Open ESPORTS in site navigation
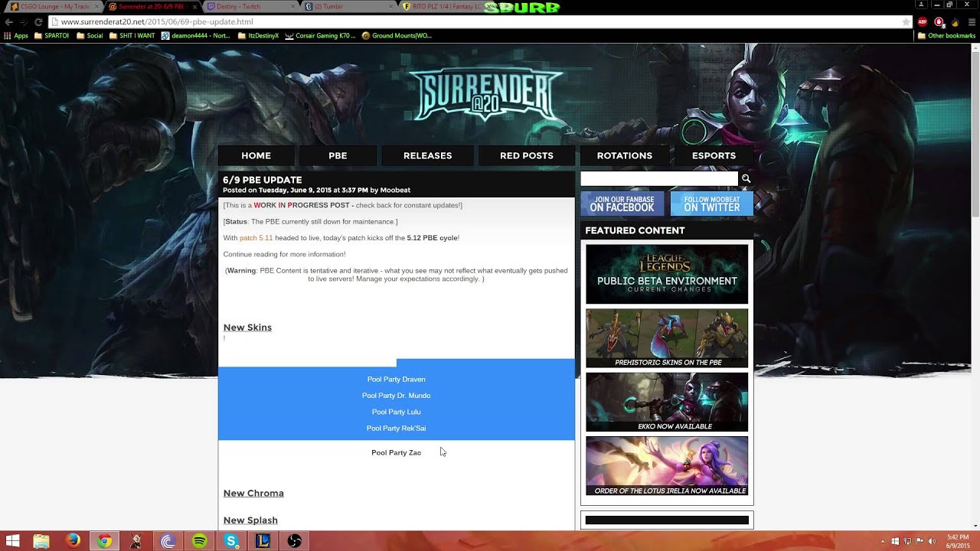Viewport: 980px width, 551px height. click(x=714, y=155)
